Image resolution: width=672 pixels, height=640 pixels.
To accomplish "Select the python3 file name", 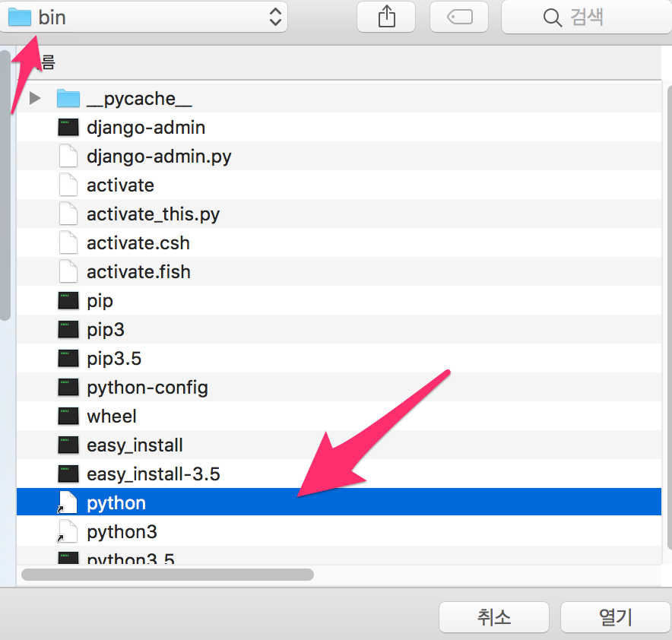I will pyautogui.click(x=122, y=532).
